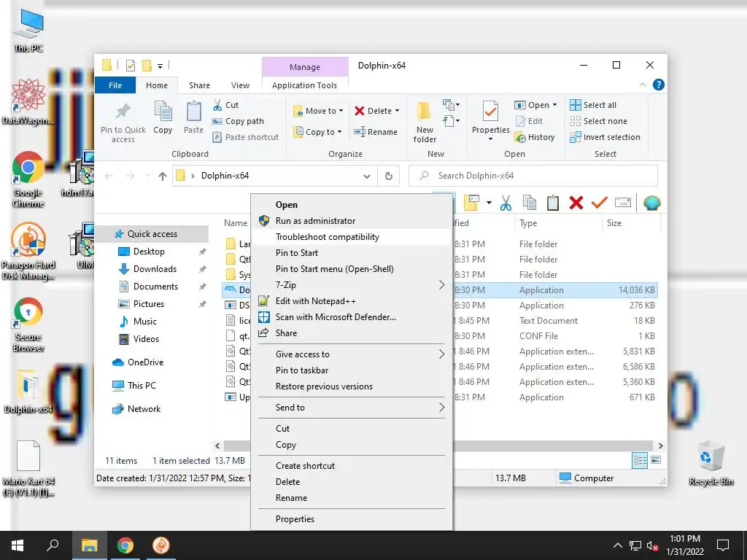The height and width of the screenshot is (560, 747).
Task: Open the File ribbon tab
Action: (115, 85)
